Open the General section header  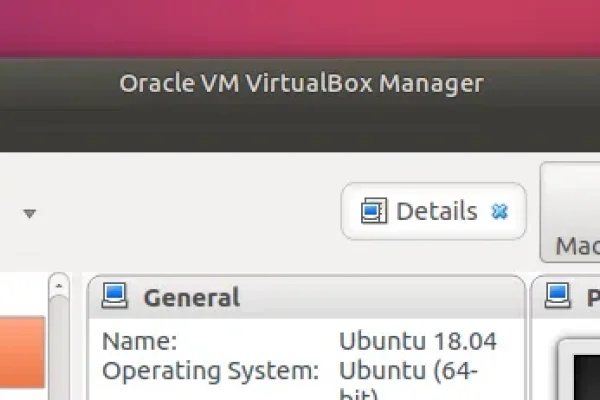307,297
